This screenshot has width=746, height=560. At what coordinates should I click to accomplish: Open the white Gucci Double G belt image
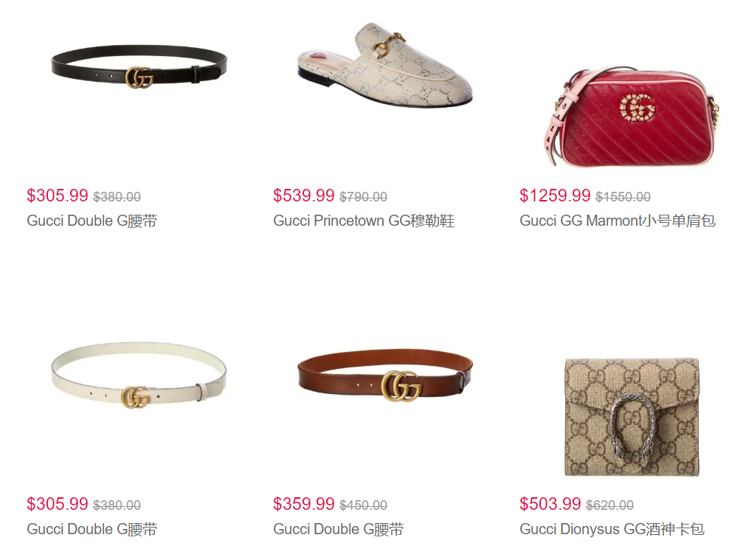pyautogui.click(x=139, y=375)
